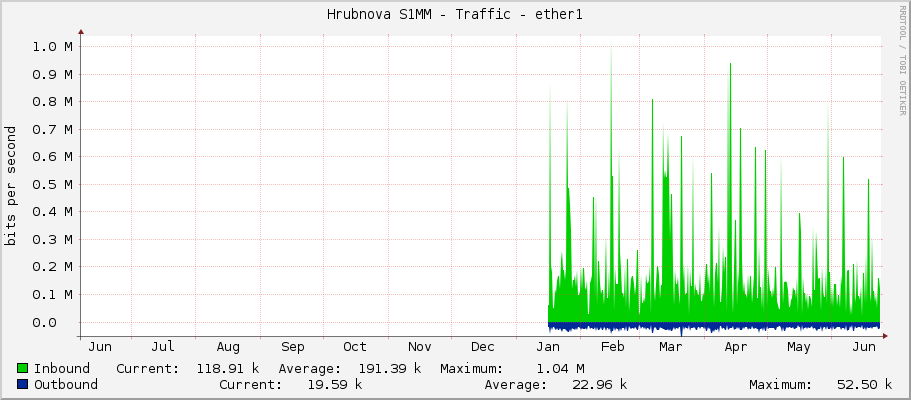
Task: Click the graph title 'Hrubnova S1MM - Traffic - ether1'
Action: tap(455, 15)
